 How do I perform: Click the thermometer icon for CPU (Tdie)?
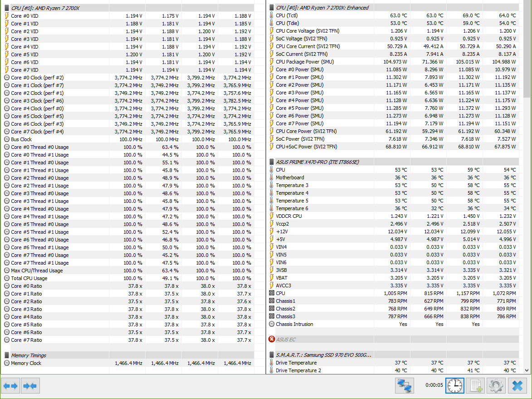271,23
